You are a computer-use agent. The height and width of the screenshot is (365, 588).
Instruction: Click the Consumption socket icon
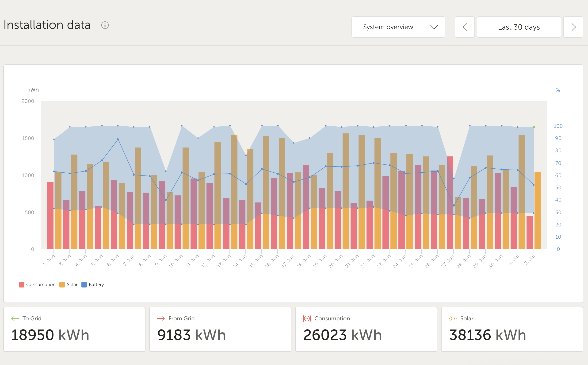click(307, 318)
